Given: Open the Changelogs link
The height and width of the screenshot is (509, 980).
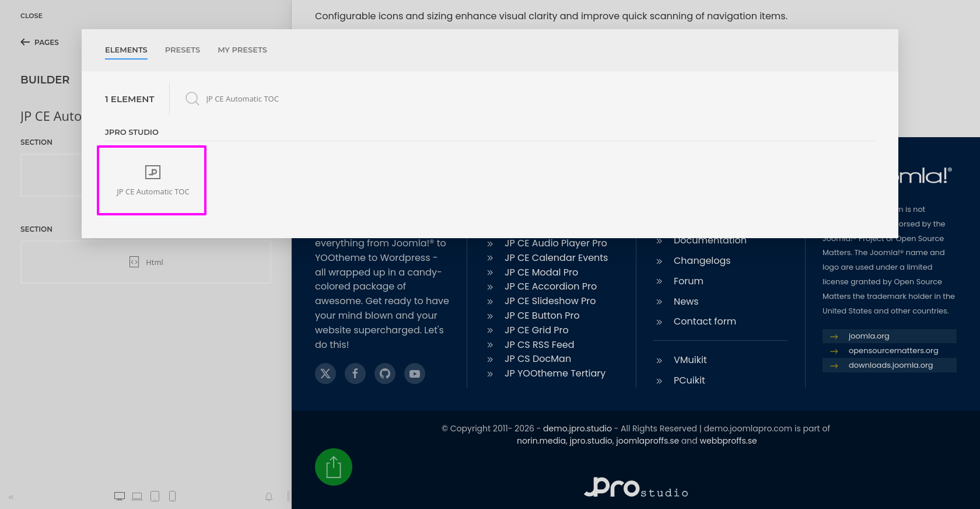Looking at the screenshot, I should [702, 261].
